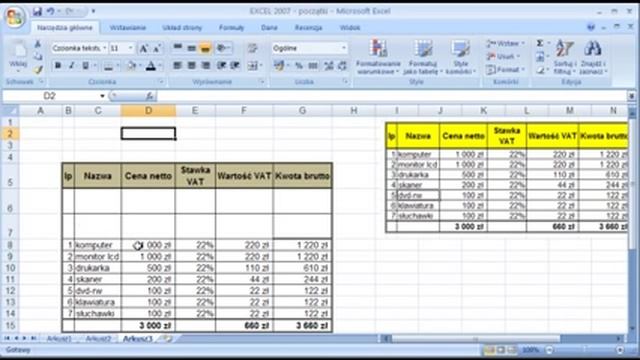
Task: Align cell text to the left
Action: coord(178,65)
